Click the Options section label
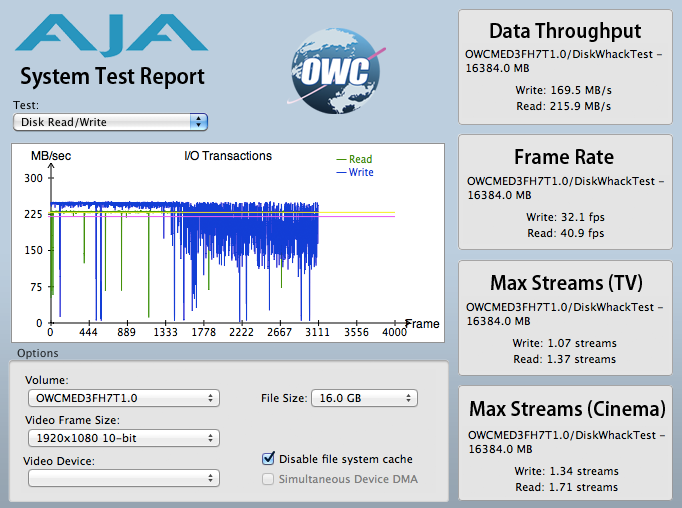Screen dimensions: 682x508 tap(37, 353)
